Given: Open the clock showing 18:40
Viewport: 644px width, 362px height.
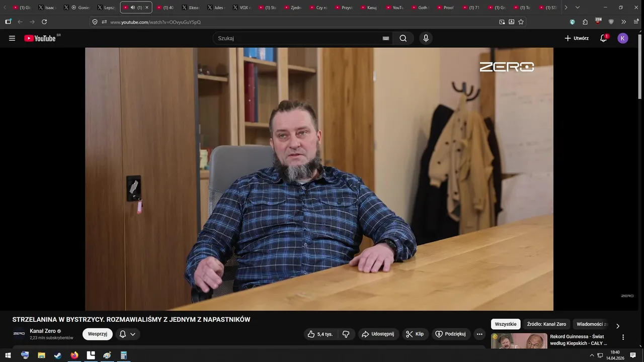Looking at the screenshot, I should 615,355.
